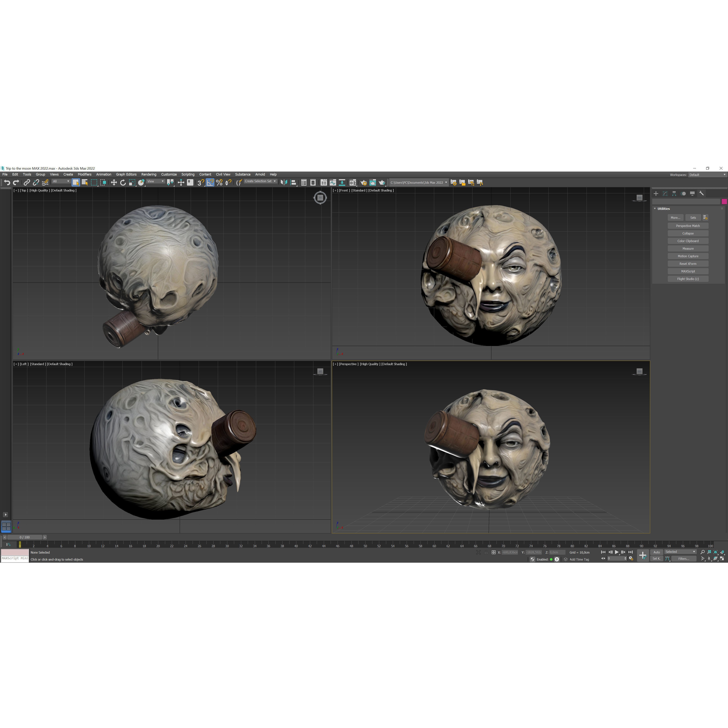Choose the Rectangular Selection Region tool
Image resolution: width=728 pixels, height=728 pixels.
(94, 183)
